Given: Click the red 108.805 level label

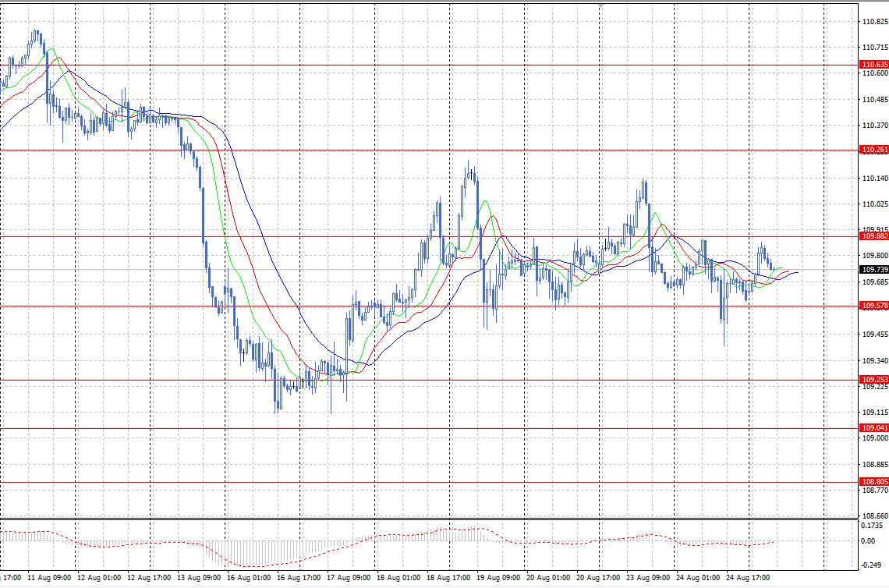Looking at the screenshot, I should click(874, 481).
